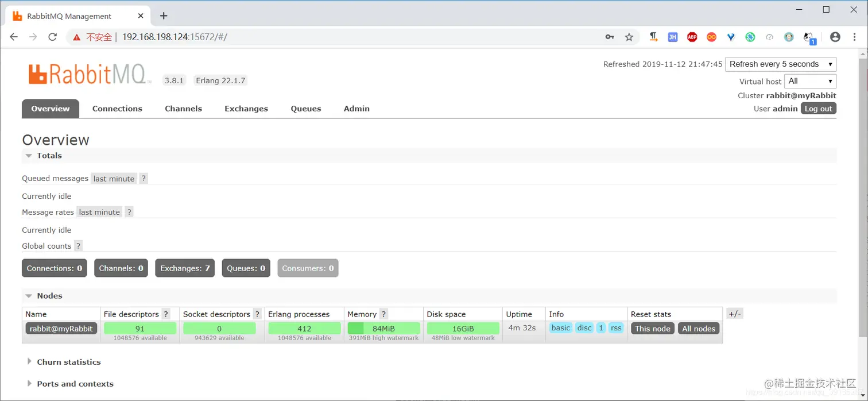Screen dimensions: 868x401
Task: Click the Erlang processes 412 bar
Action: (x=304, y=329)
